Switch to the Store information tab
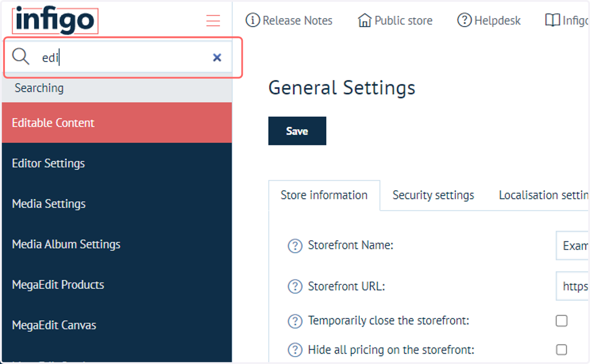The height and width of the screenshot is (364, 590). [324, 196]
